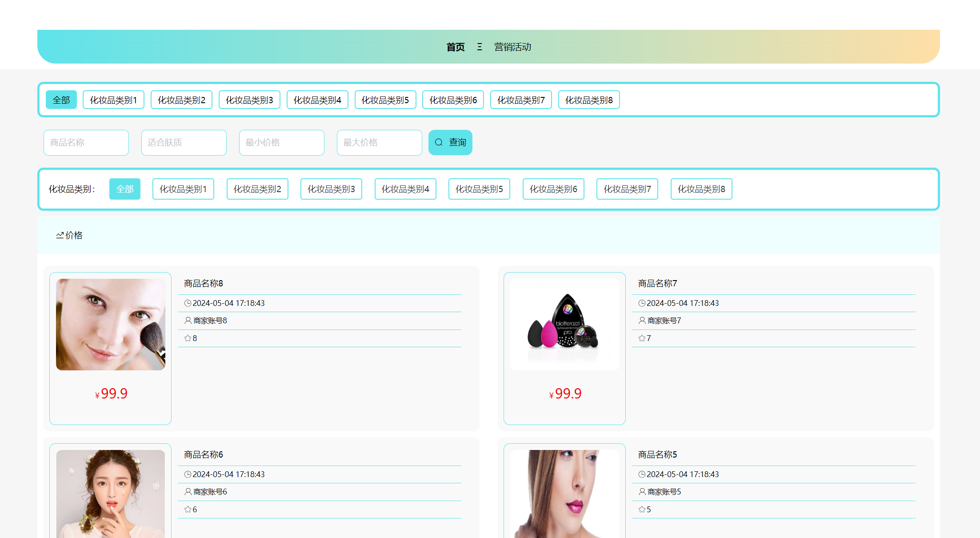This screenshot has width=980, height=538.
Task: Click the user icon beside 商家账号8
Action: point(188,321)
